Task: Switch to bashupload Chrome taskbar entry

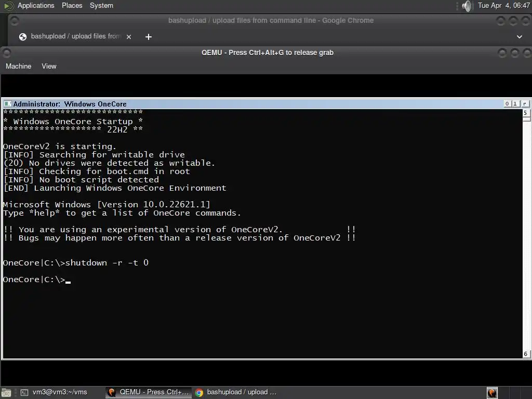Action: click(236, 392)
